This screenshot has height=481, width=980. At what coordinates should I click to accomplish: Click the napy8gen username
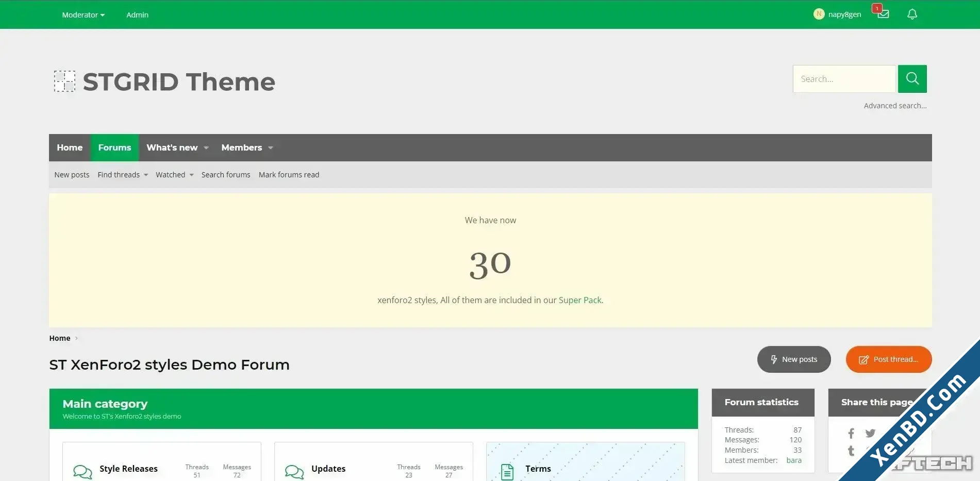click(844, 14)
